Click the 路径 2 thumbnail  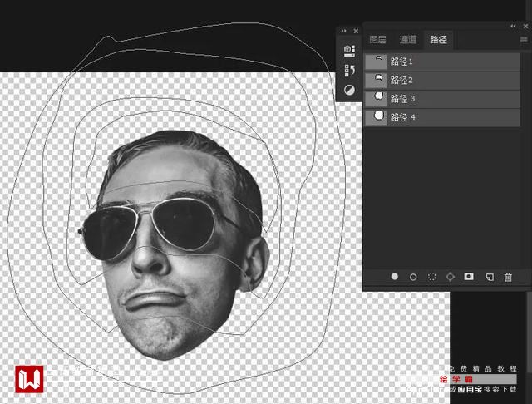(x=378, y=80)
